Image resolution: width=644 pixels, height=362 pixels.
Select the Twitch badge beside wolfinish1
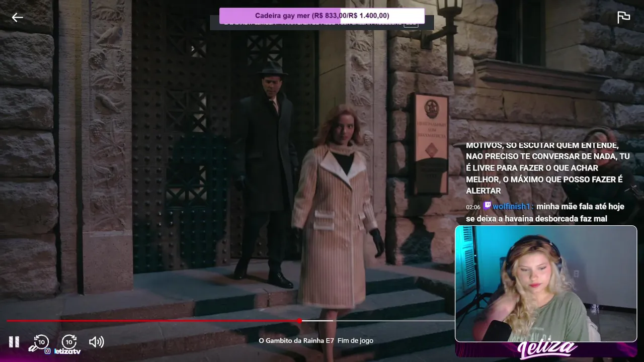click(487, 206)
